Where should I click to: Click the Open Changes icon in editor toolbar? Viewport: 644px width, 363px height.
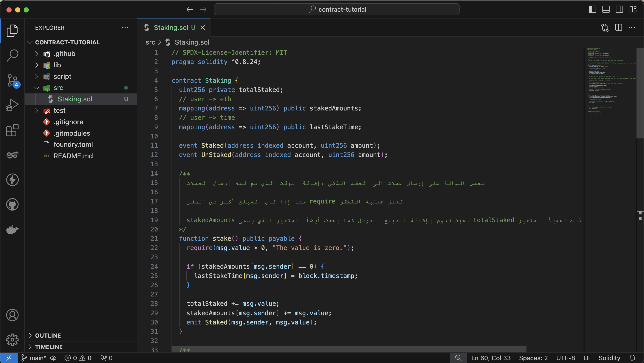[x=605, y=28]
